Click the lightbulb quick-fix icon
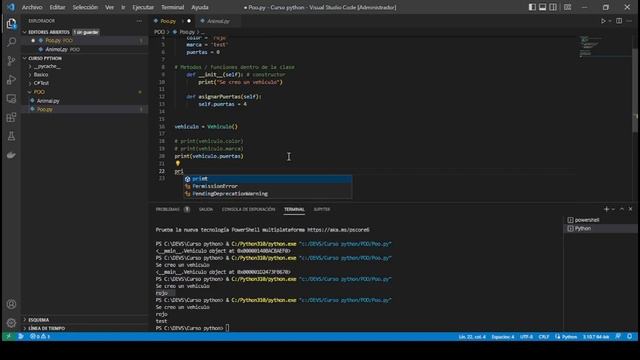640x360 pixels. [x=178, y=163]
